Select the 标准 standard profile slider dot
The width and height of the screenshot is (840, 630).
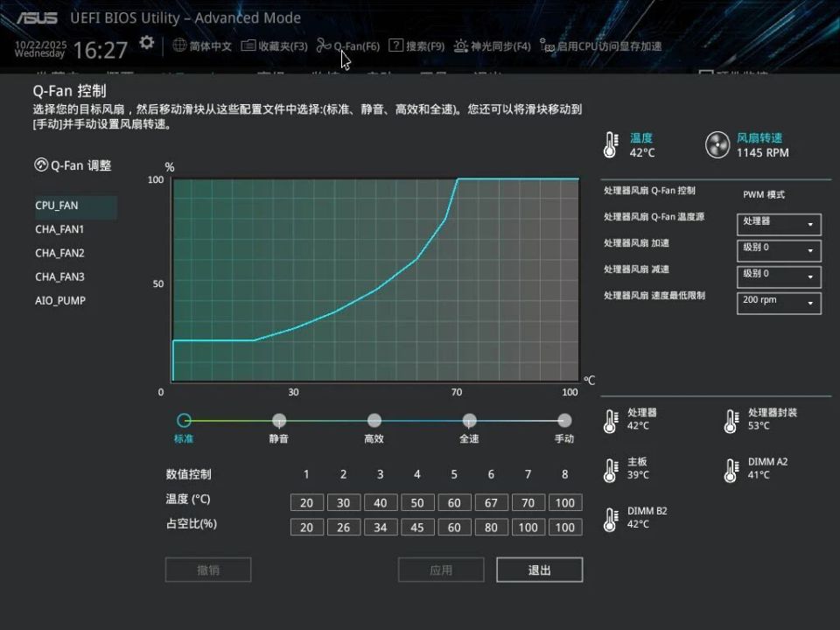coord(184,420)
